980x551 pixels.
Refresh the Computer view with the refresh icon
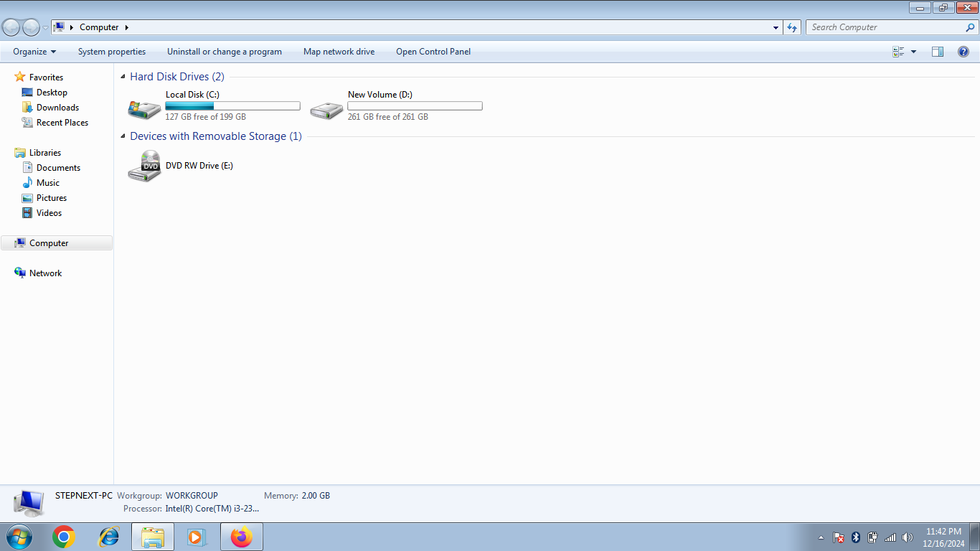tap(792, 27)
